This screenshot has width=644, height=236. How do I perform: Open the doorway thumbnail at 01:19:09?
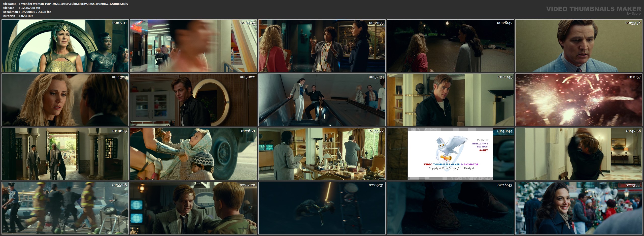pyautogui.click(x=65, y=154)
